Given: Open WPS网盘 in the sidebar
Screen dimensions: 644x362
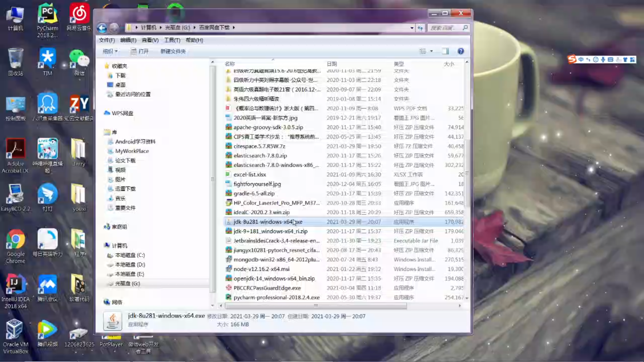Looking at the screenshot, I should pos(122,113).
